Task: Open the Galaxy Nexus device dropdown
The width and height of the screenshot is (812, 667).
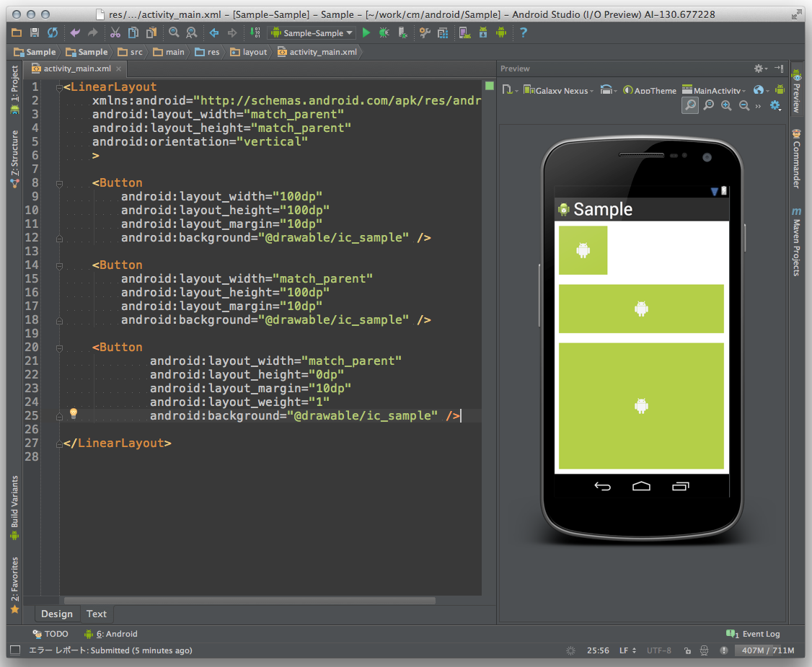Action: tap(558, 90)
